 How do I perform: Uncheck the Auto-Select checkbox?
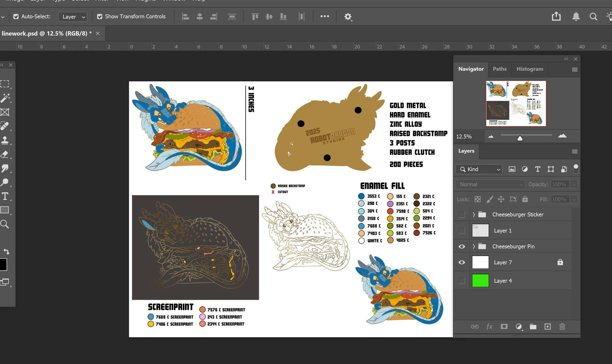click(x=16, y=17)
